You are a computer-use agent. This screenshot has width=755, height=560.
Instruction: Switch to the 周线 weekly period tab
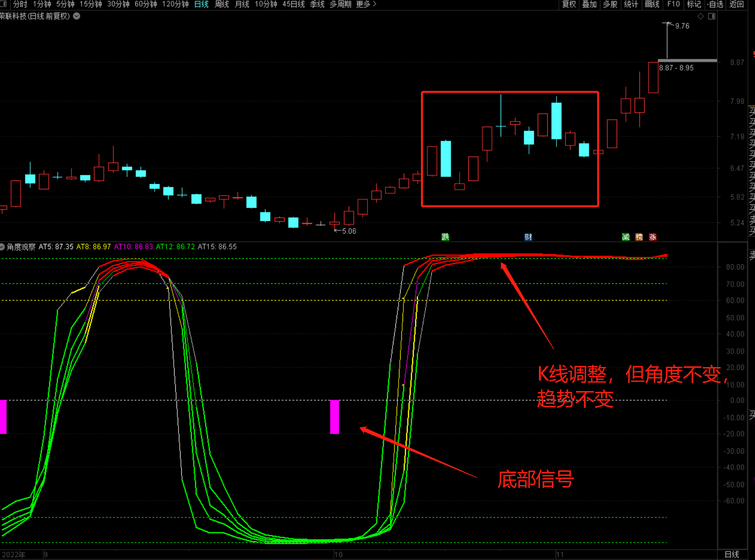pos(222,4)
